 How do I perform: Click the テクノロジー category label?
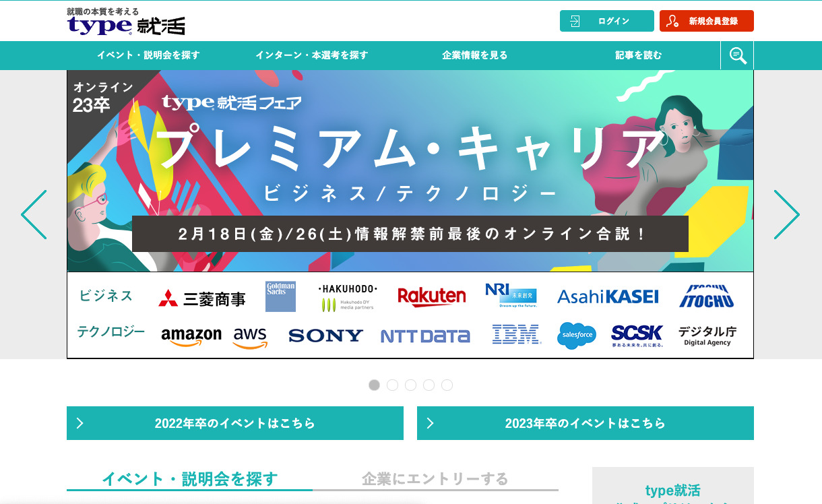click(110, 332)
